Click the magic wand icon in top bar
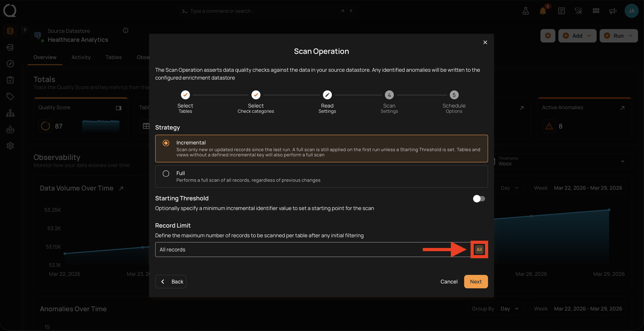 click(579, 11)
